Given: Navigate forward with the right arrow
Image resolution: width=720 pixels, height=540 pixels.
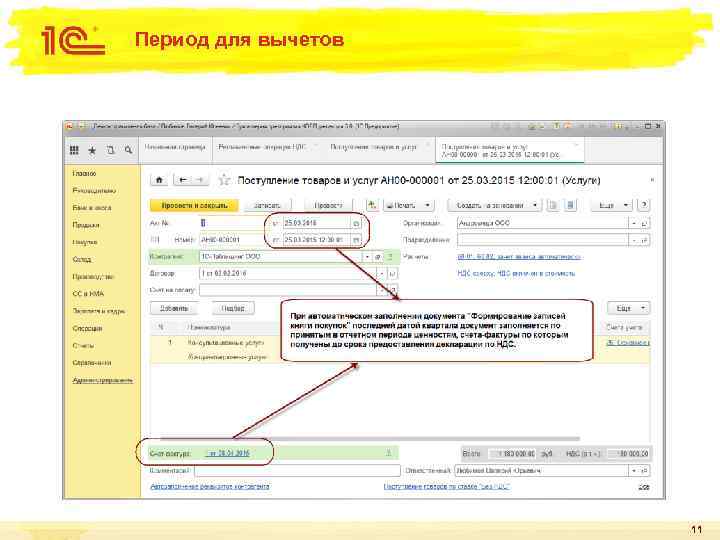Looking at the screenshot, I should [x=200, y=180].
